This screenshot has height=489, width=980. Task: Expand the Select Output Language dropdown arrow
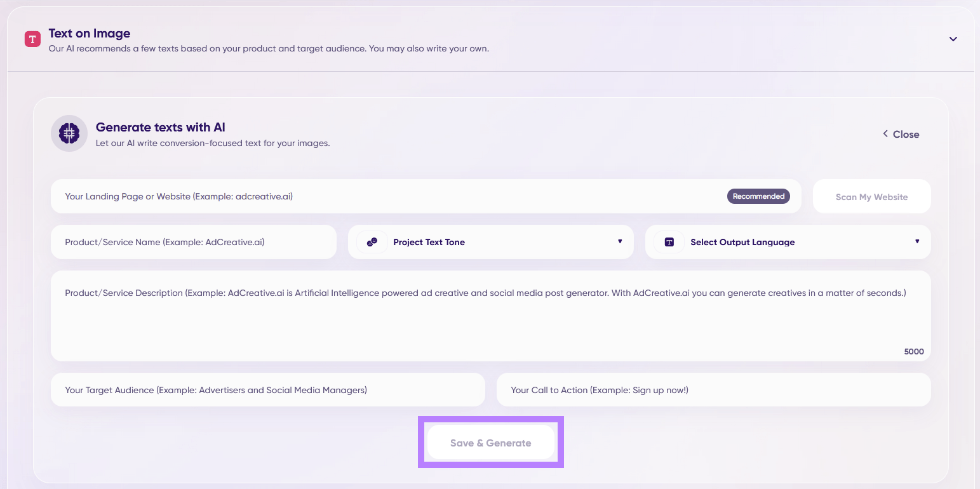point(917,241)
